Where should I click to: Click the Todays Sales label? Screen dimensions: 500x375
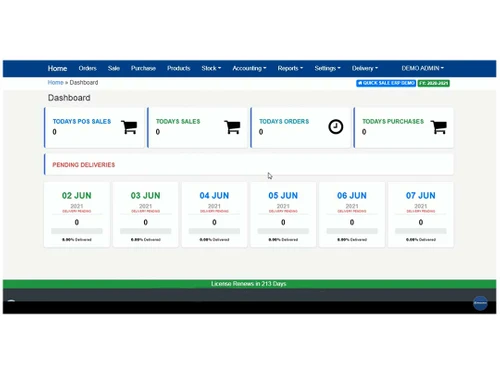pyautogui.click(x=178, y=121)
